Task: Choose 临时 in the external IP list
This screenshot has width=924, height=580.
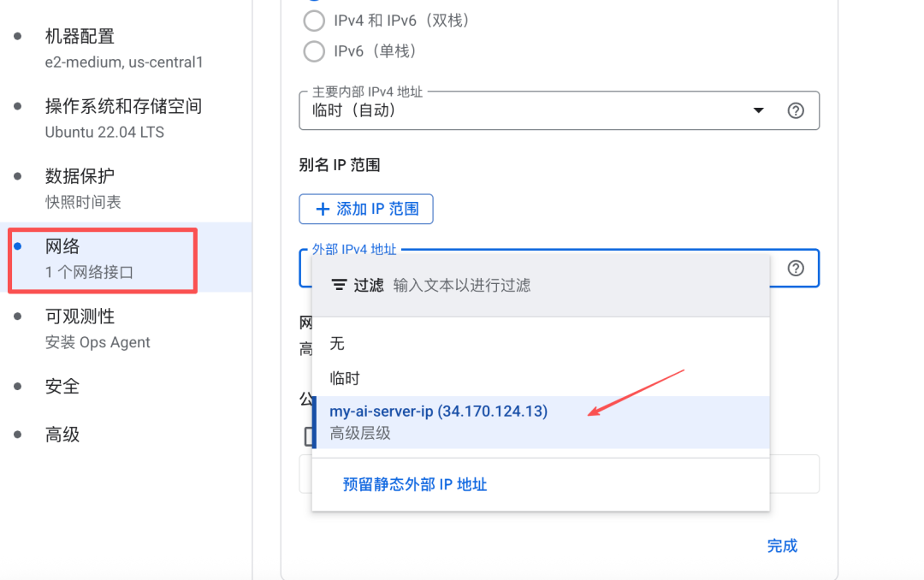Action: pos(345,378)
